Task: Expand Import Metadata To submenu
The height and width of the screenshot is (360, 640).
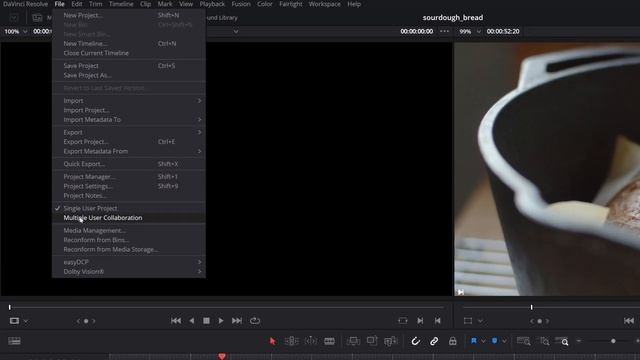Action: [129, 120]
